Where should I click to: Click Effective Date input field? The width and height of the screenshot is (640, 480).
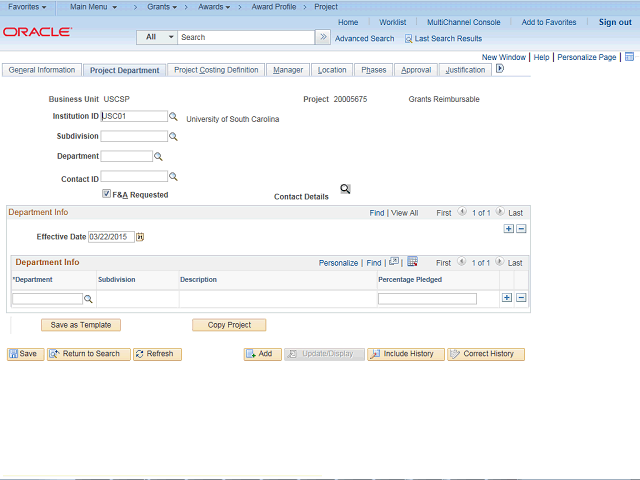pos(111,237)
